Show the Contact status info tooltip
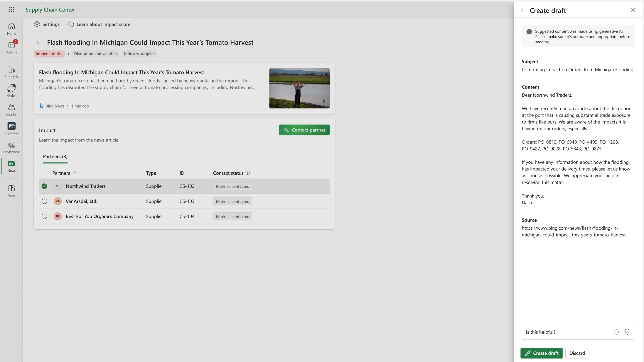 248,172
